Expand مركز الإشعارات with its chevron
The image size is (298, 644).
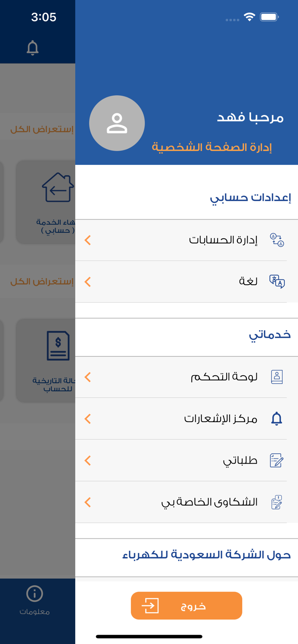88,418
